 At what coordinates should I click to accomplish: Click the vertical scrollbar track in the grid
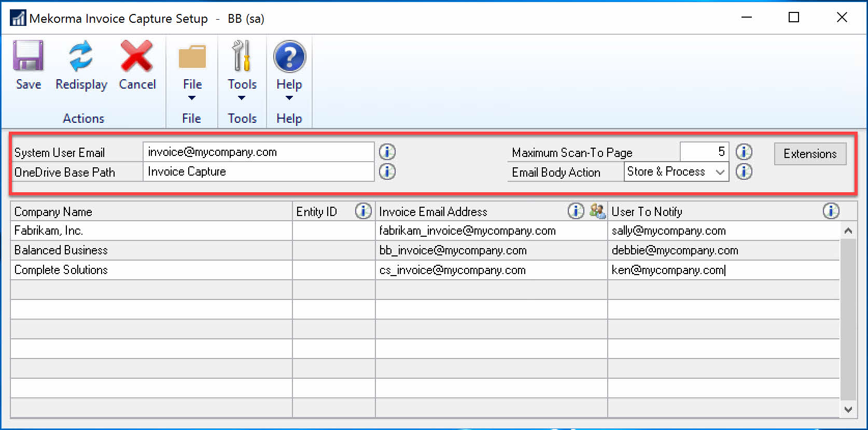pos(848,320)
